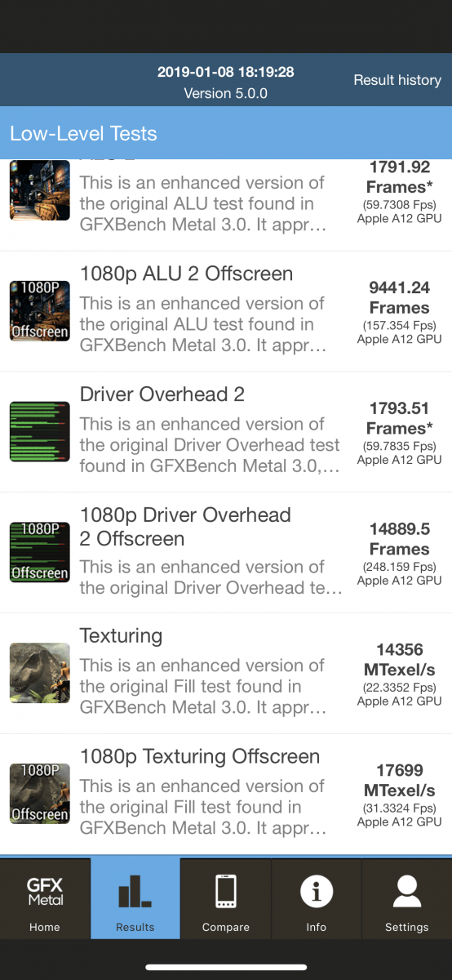Tap the 14889.5 Frames score
452x980 pixels.
tap(400, 539)
